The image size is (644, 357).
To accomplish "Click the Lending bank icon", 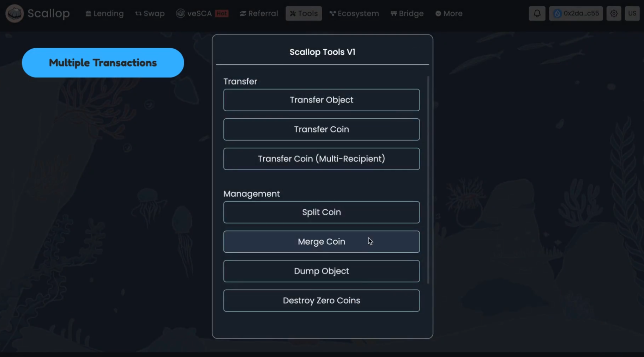I will [x=88, y=14].
